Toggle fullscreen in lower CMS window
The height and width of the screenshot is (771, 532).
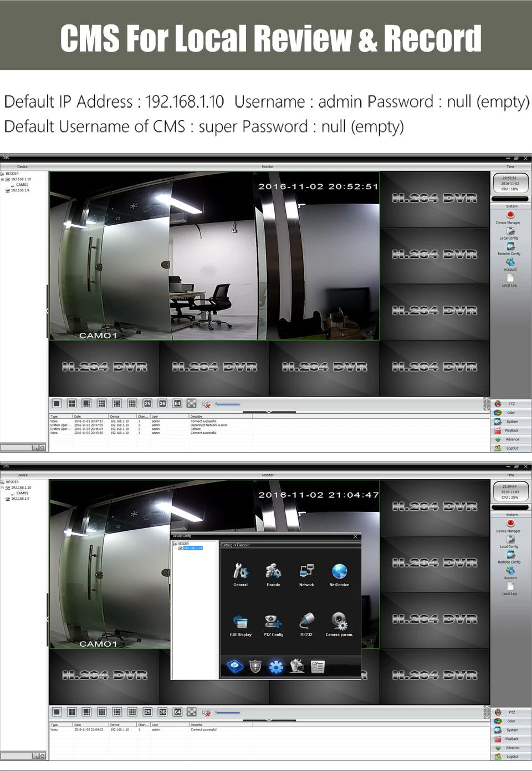192,712
